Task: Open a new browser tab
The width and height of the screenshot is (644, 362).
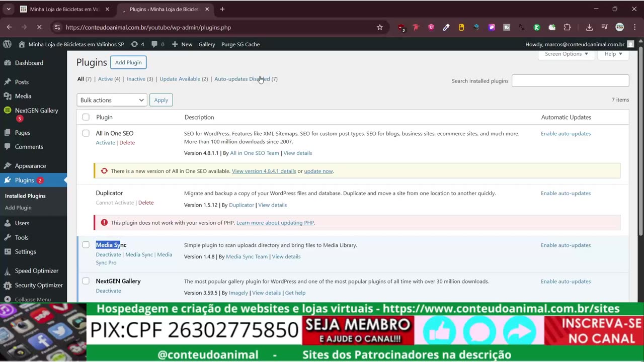Action: (x=222, y=9)
